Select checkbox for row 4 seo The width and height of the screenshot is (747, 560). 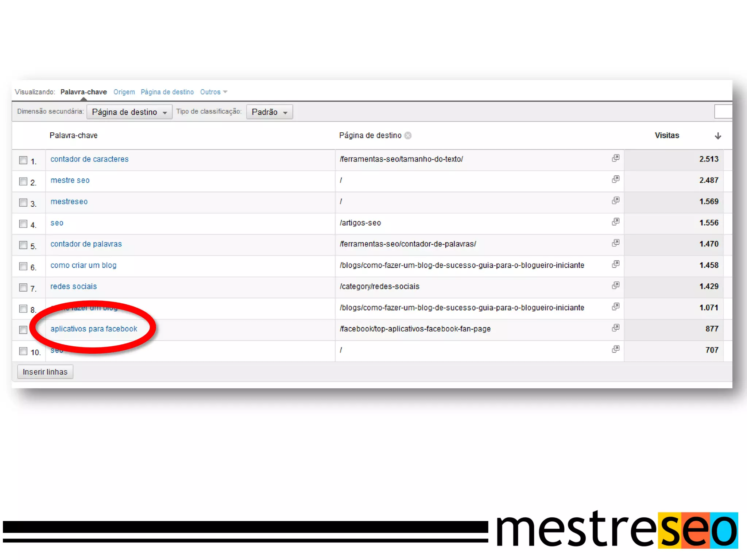23,223
